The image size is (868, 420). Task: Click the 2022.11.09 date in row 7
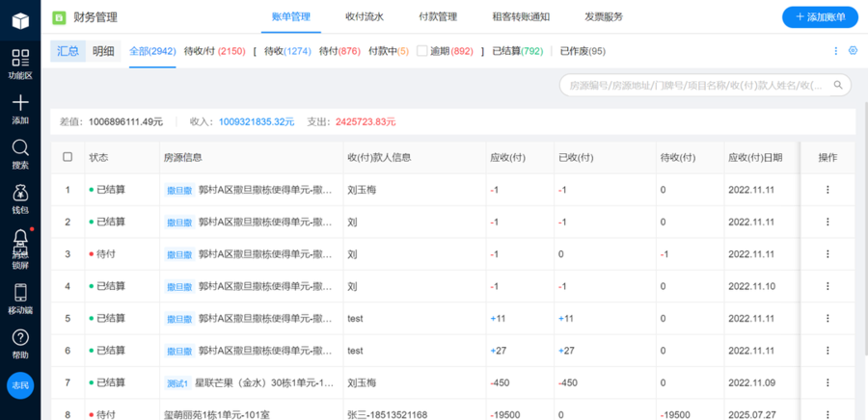[x=751, y=382]
